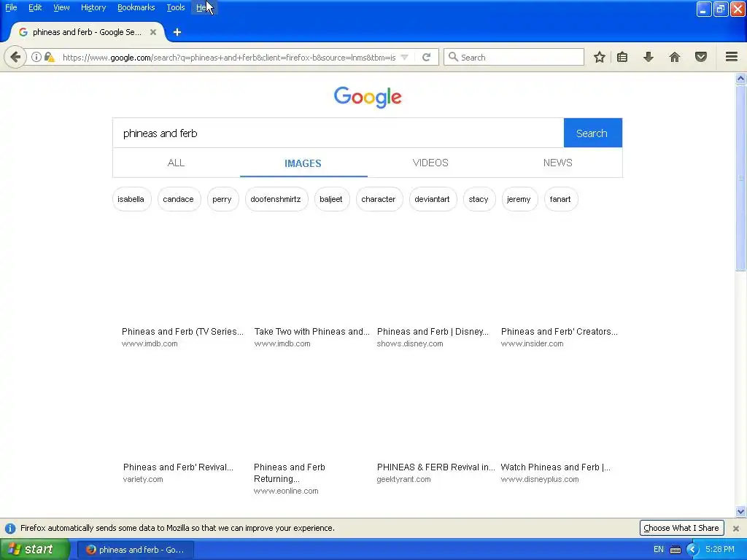
Task: Filter images by jeremy chip
Action: click(x=519, y=199)
